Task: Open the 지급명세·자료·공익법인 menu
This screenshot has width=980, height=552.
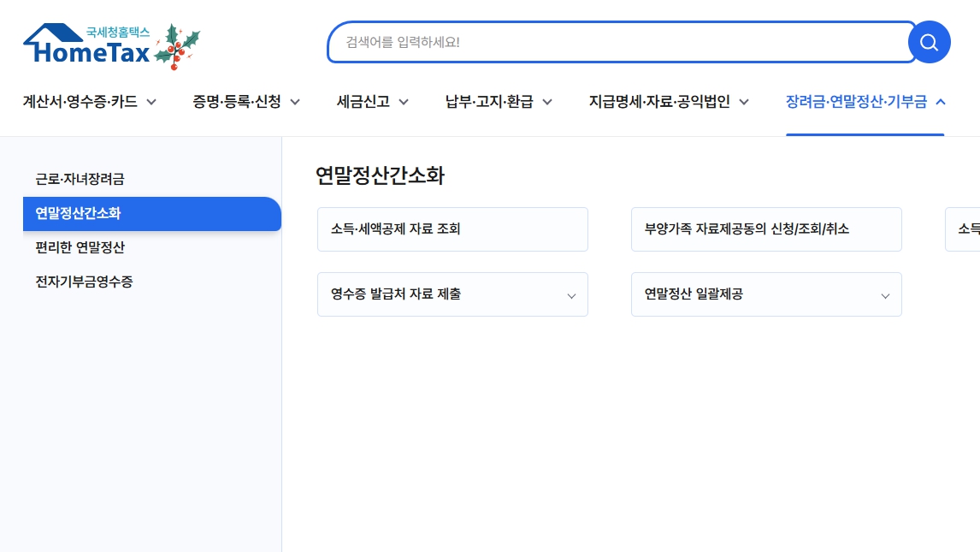Action: click(x=669, y=102)
